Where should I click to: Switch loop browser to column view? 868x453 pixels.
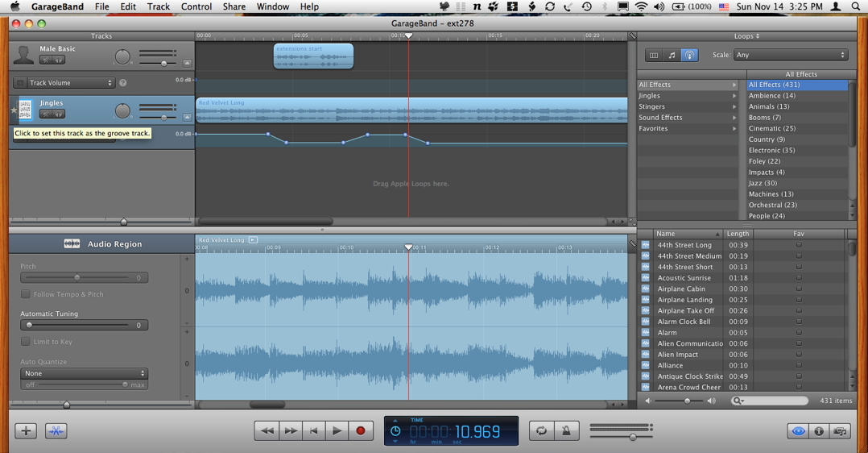[654, 55]
